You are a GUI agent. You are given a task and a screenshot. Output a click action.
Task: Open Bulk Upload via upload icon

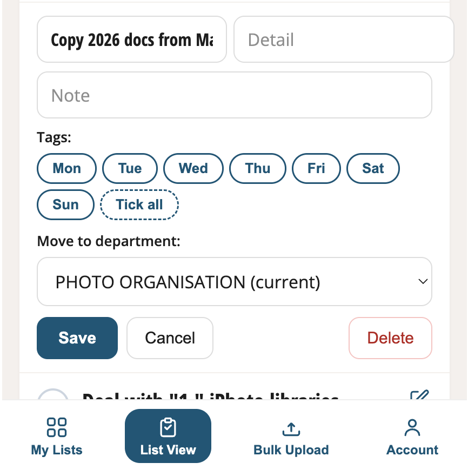click(x=291, y=429)
